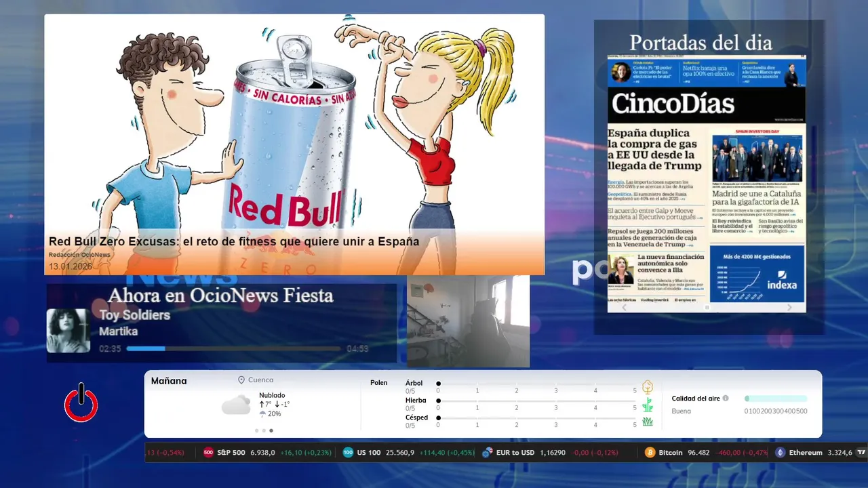Viewport: 868px width, 488px height.
Task: Click the 04:53 total duration
Action: pyautogui.click(x=357, y=349)
